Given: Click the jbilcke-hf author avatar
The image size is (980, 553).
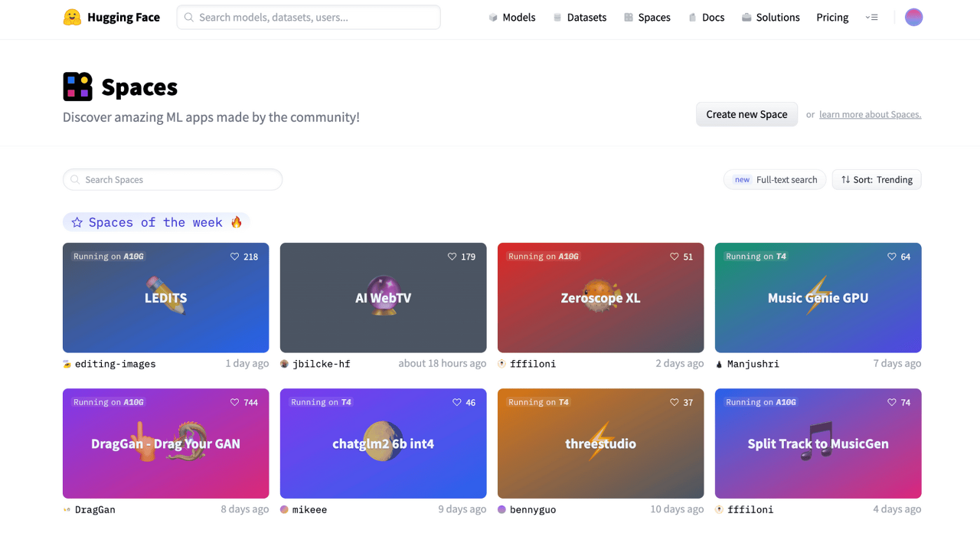Looking at the screenshot, I should (x=285, y=364).
